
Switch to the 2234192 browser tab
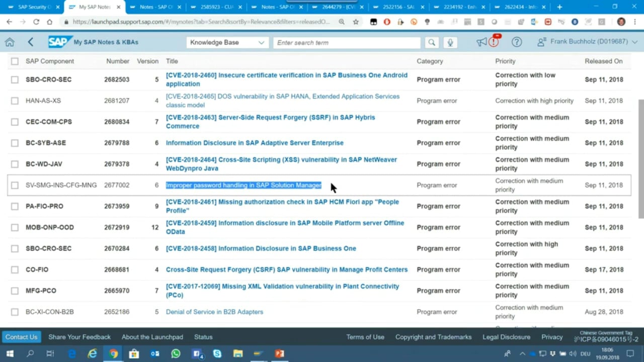click(x=460, y=7)
